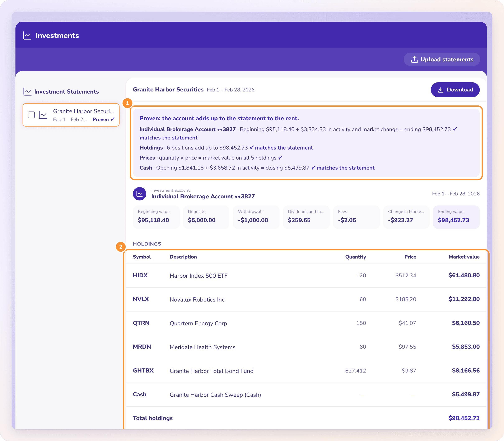The image size is (504, 441).
Task: Click the Market value column header
Action: tap(464, 257)
